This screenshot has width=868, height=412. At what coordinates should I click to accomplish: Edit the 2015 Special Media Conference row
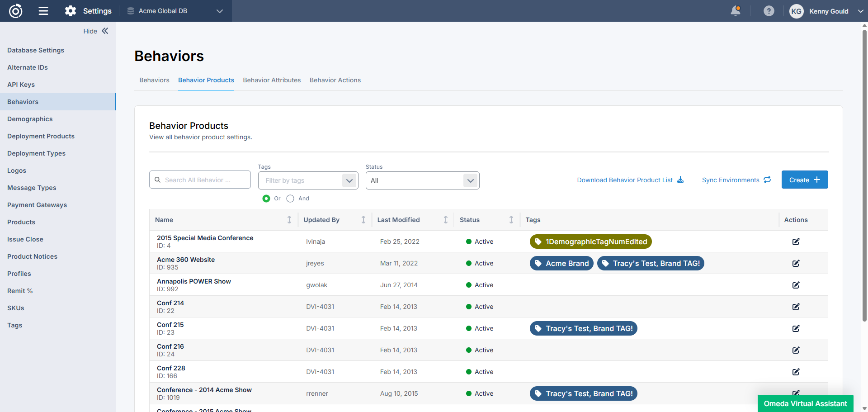tap(796, 242)
